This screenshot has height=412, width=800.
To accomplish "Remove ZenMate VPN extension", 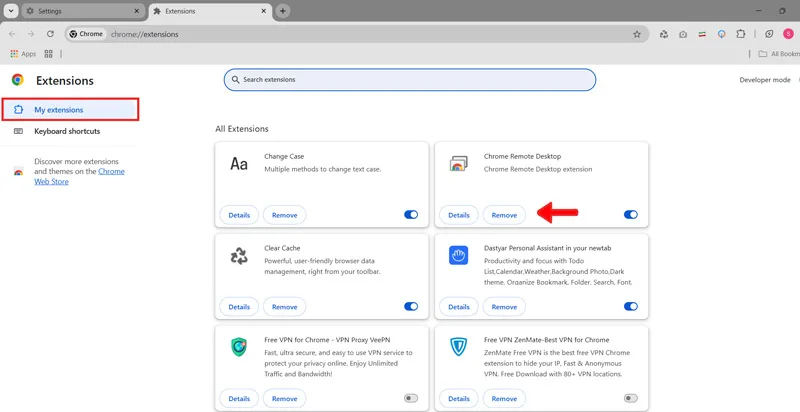I will click(504, 399).
